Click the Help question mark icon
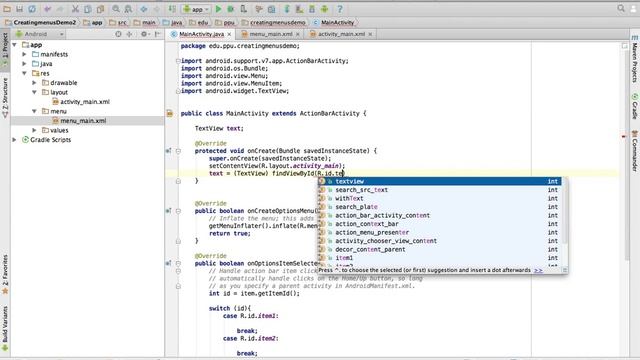Image resolution: width=640 pixels, height=360 pixels. 340,9
